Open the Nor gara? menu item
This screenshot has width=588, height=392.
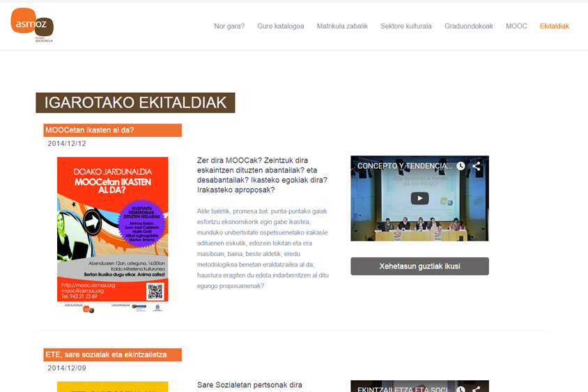(229, 27)
